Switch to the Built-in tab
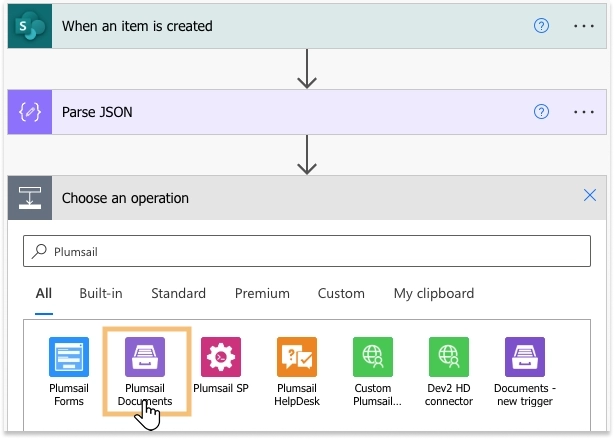This screenshot has width=614, height=439. pyautogui.click(x=101, y=293)
